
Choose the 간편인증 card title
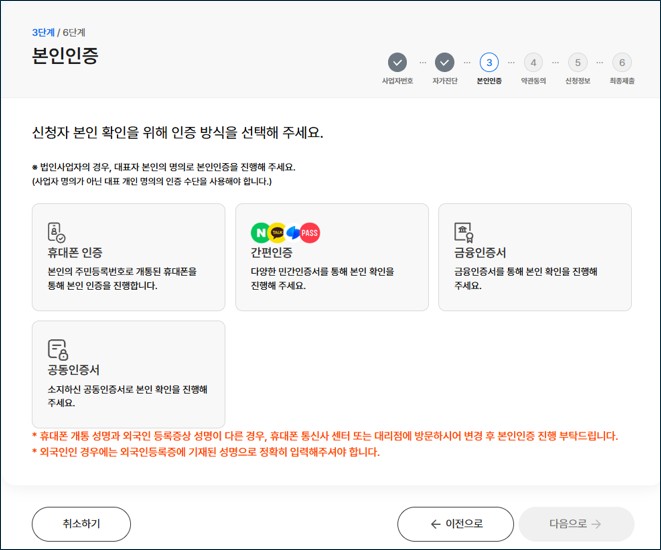[x=271, y=252]
